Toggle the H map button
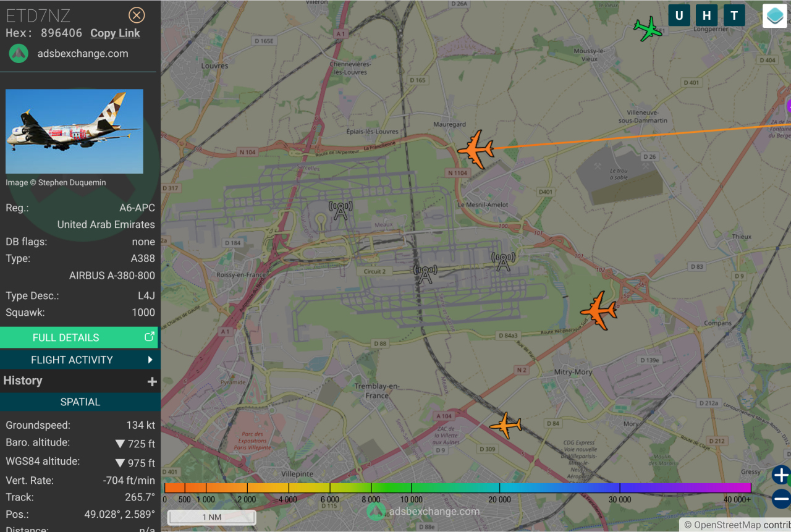Viewport: 791px width, 532px height. (706, 15)
